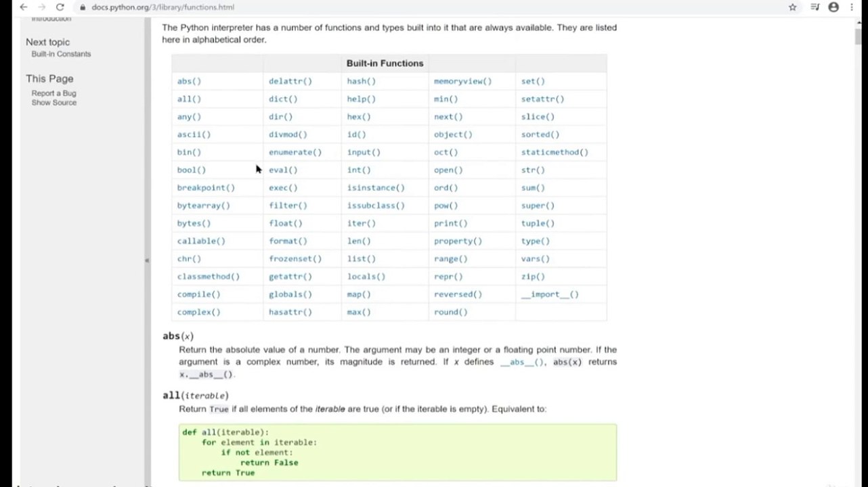Open the hasattr() function link
This screenshot has width=868, height=487.
point(290,312)
